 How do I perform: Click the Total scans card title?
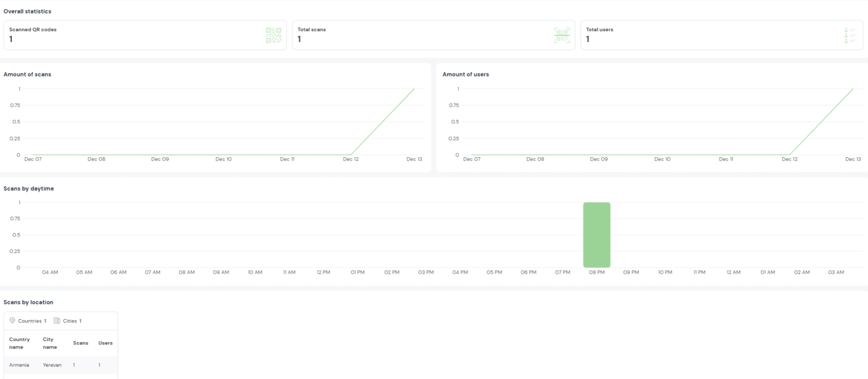[x=311, y=29]
